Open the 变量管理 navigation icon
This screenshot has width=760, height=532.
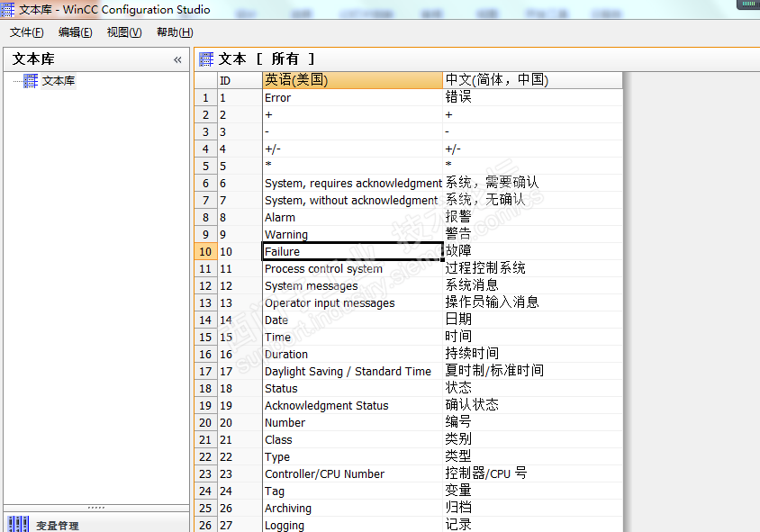pos(18,525)
